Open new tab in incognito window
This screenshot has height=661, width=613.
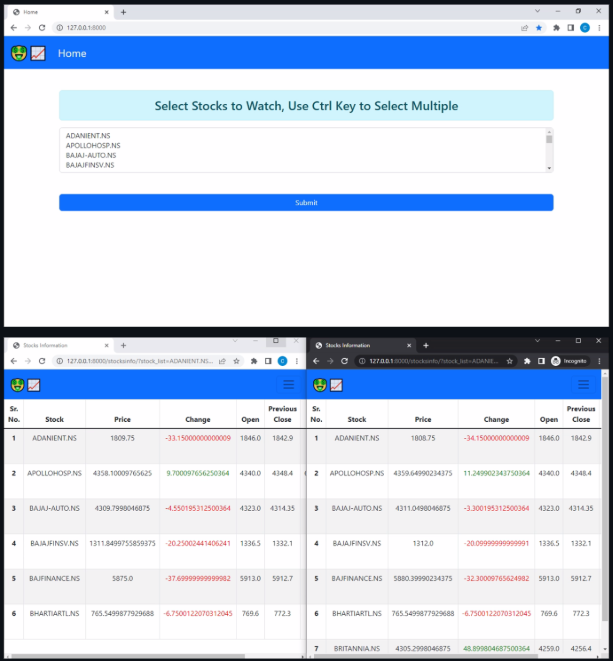point(426,345)
